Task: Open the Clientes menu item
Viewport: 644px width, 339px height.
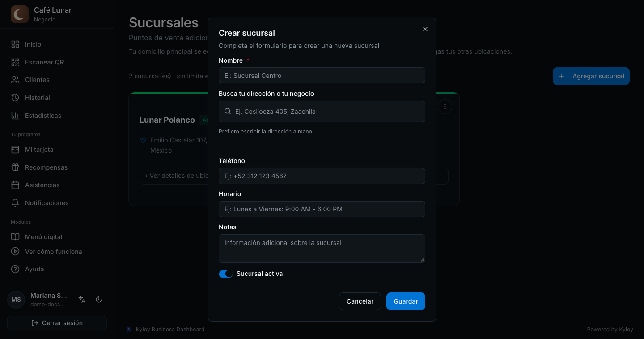Action: click(57, 80)
